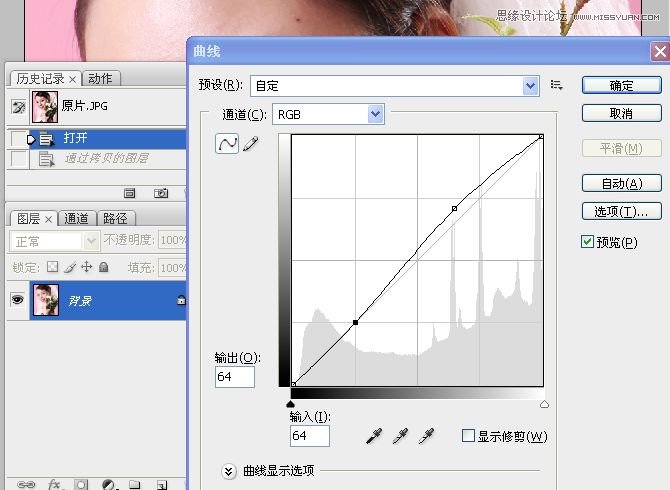Open the 预设 dropdown showing 自定
The image size is (670, 490).
click(394, 86)
